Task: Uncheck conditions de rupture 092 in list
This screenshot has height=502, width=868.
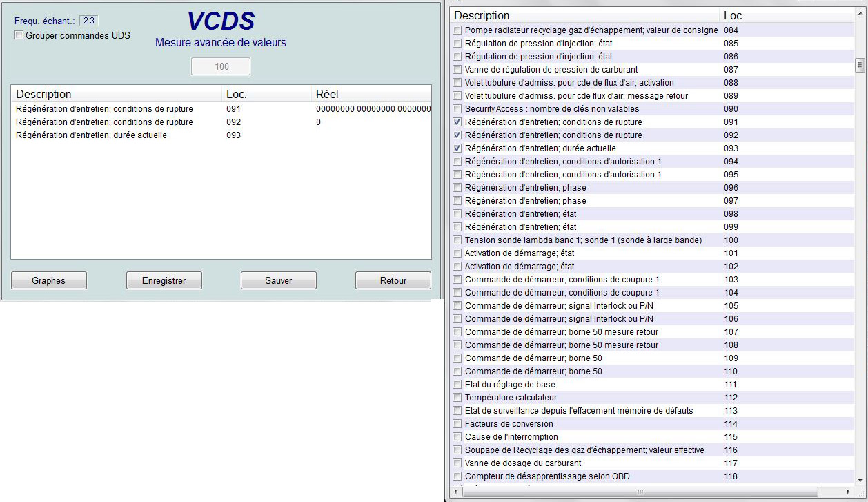Action: click(457, 135)
